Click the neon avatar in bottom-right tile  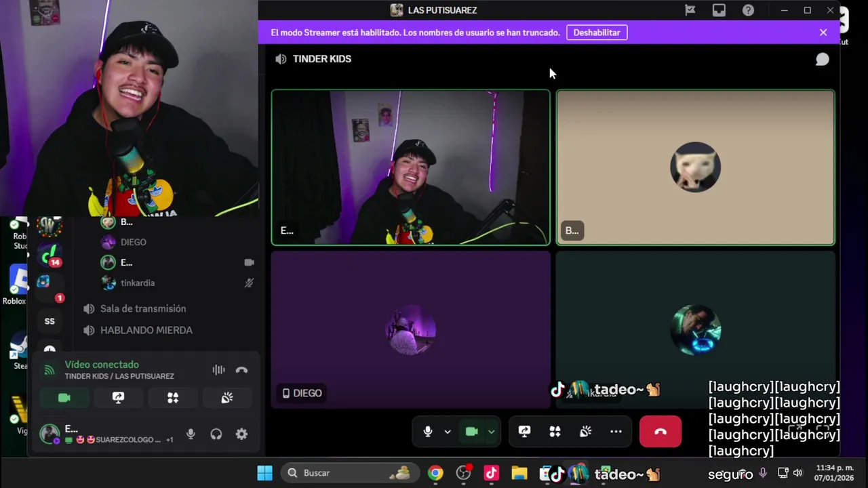coord(696,330)
